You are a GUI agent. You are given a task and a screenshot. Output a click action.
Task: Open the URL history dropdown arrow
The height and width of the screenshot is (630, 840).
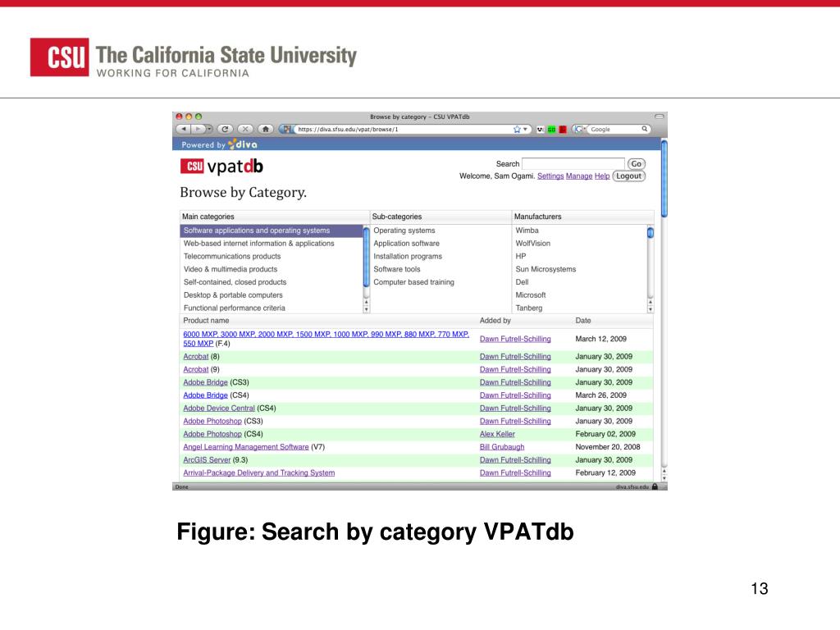(x=526, y=129)
